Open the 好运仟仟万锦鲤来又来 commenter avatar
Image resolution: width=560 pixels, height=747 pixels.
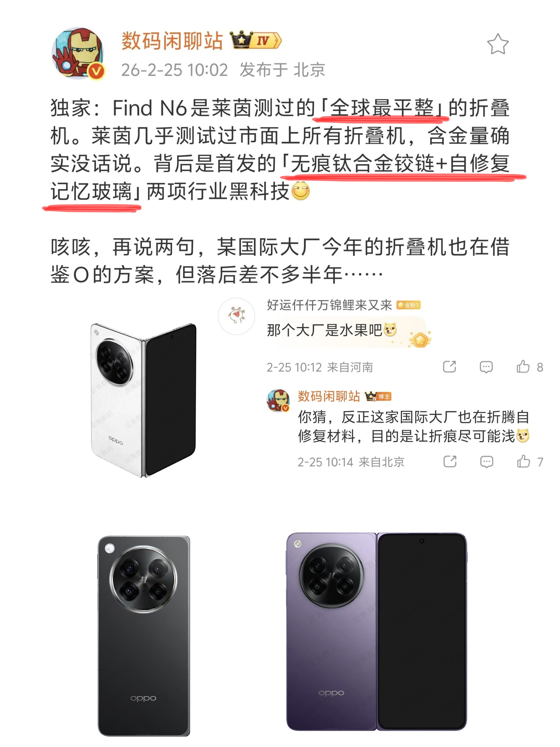pos(236,316)
